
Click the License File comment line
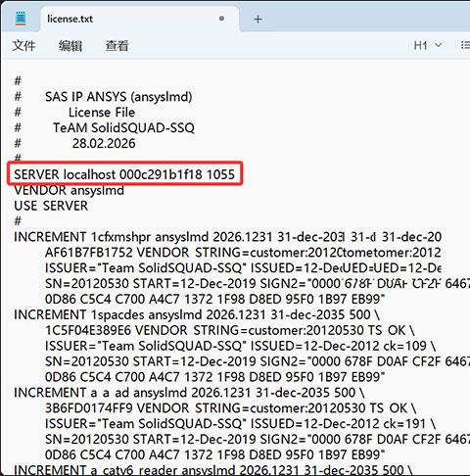[102, 113]
